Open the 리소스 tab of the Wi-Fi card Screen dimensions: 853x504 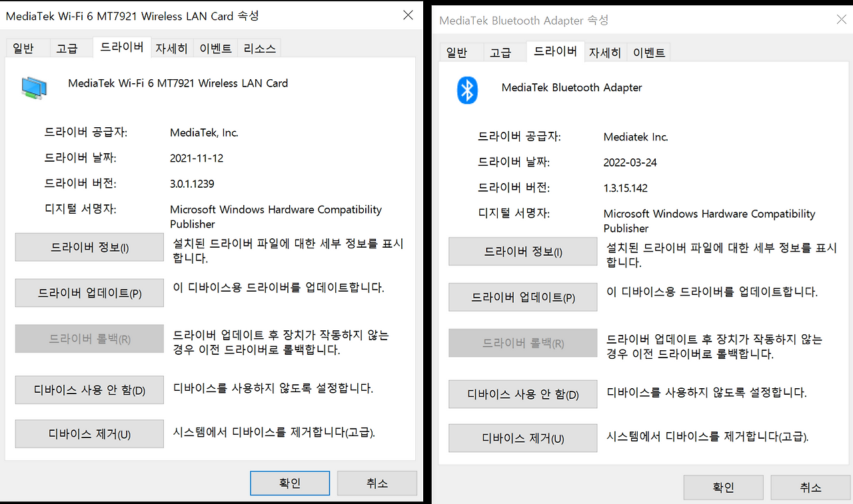(259, 47)
